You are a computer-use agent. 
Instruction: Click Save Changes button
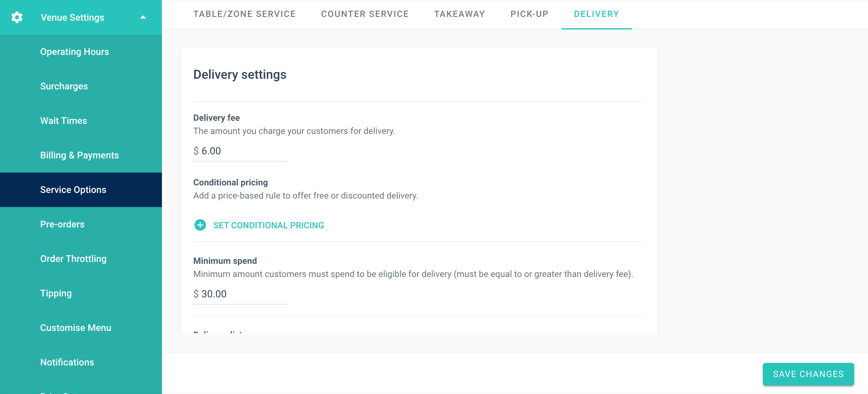click(808, 374)
